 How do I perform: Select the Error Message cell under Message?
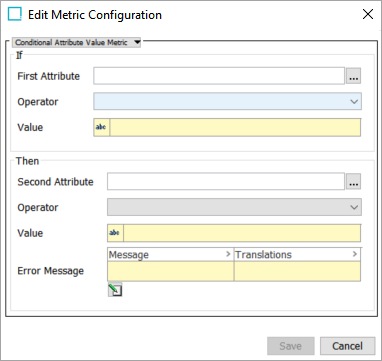tap(170, 271)
